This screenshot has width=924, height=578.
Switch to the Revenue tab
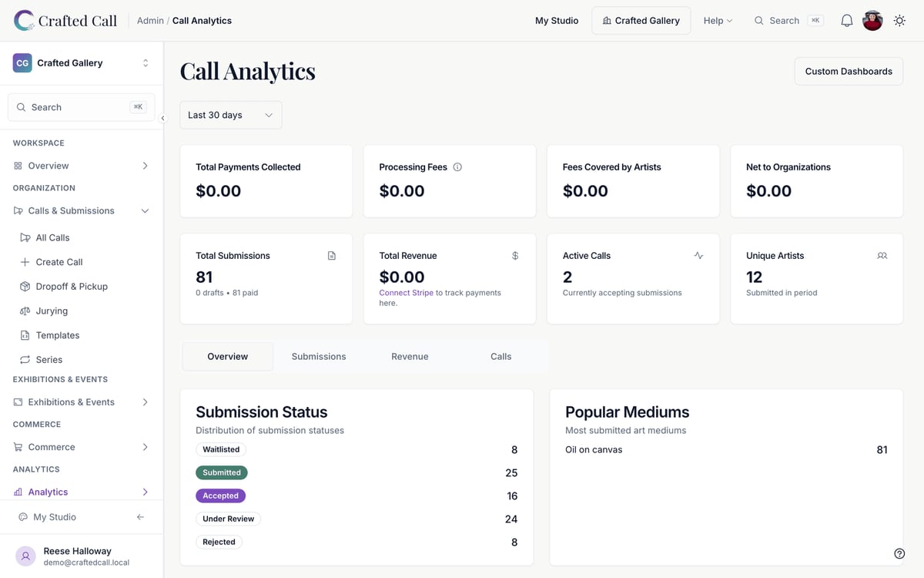pyautogui.click(x=410, y=357)
